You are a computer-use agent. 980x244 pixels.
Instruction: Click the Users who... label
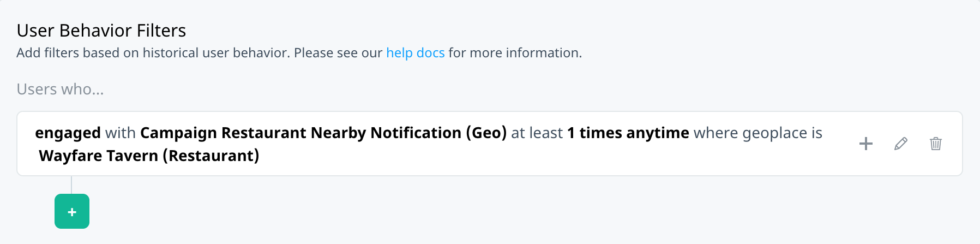(60, 89)
